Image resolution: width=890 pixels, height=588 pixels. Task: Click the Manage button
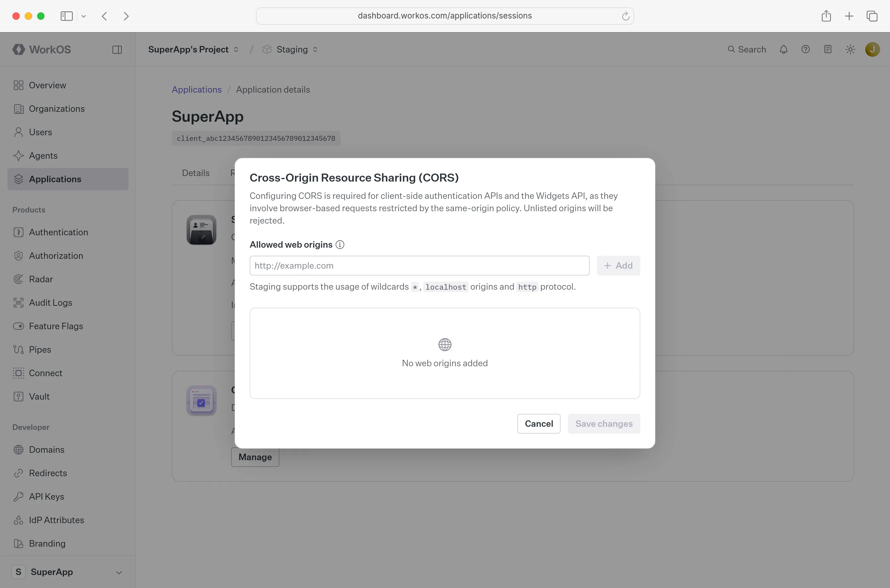pos(255,457)
